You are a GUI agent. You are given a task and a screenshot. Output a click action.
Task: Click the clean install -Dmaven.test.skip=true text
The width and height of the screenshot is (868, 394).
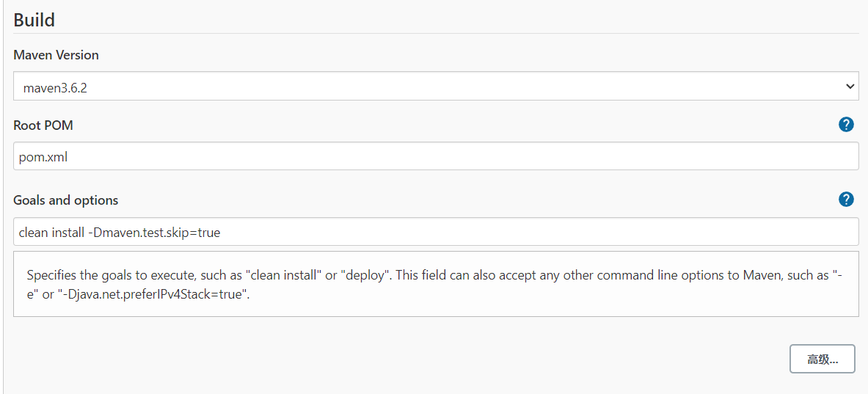click(x=120, y=233)
